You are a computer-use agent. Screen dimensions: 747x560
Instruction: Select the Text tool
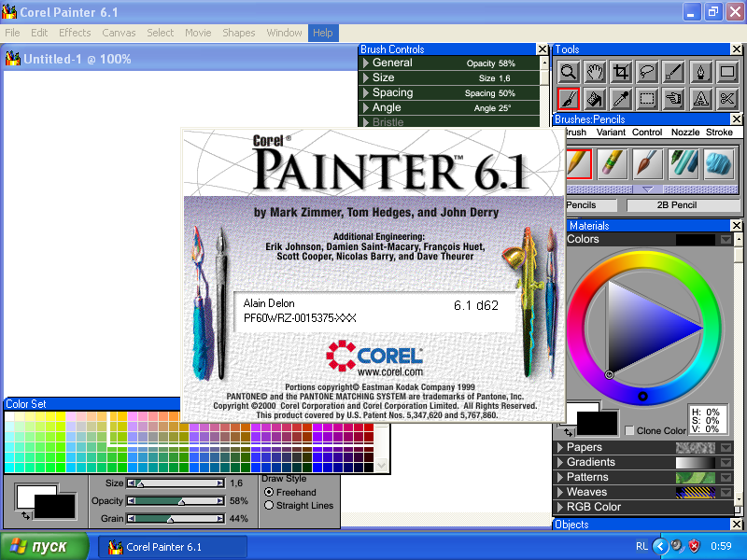click(x=700, y=99)
